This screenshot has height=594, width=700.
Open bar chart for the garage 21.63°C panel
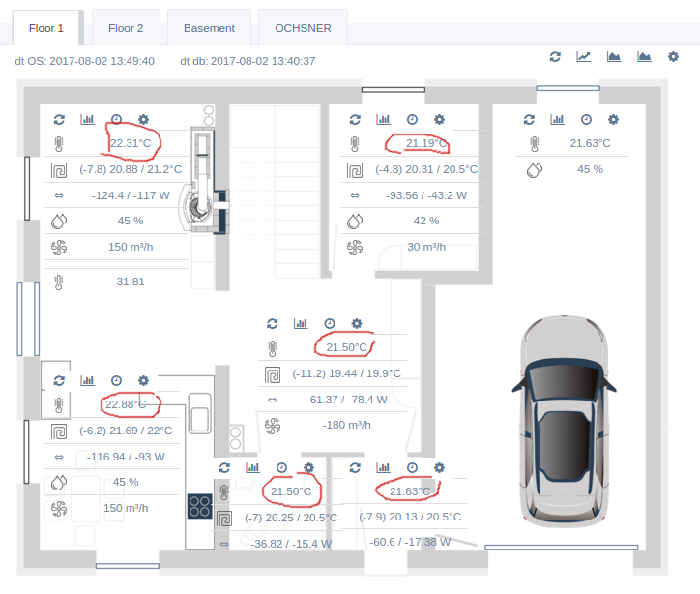[x=557, y=120]
